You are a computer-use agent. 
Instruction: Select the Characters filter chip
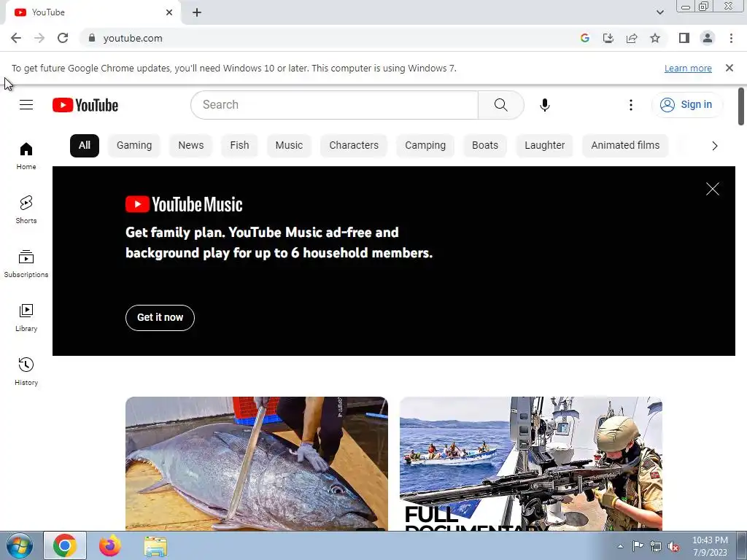point(354,146)
